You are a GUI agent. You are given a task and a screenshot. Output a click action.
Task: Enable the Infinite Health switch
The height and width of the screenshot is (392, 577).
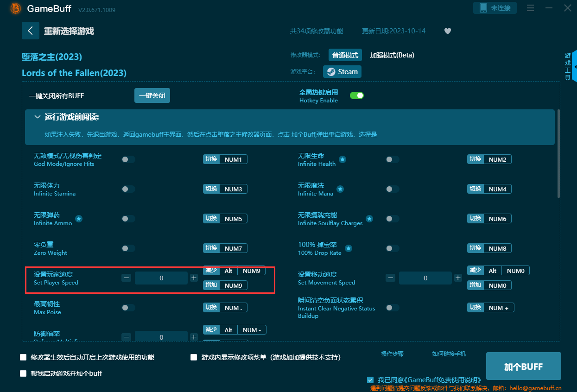pyautogui.click(x=393, y=159)
